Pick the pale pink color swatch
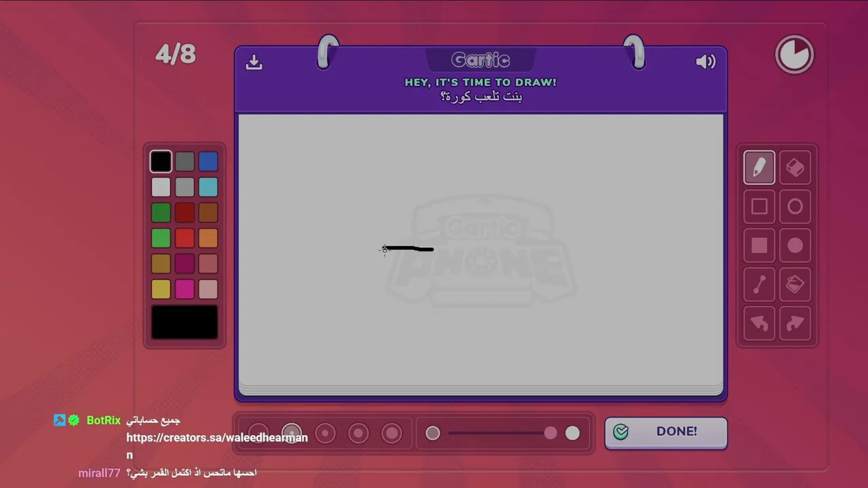 [x=208, y=289]
